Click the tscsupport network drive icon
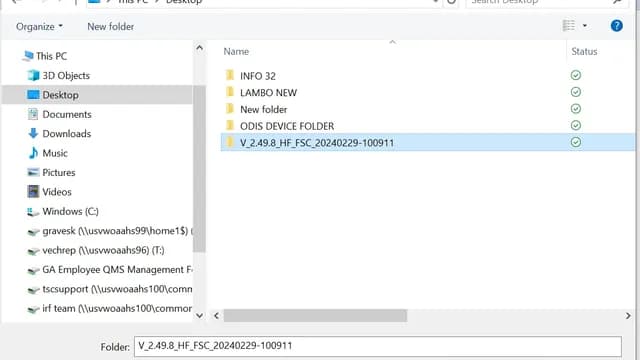This screenshot has height=360, width=640. click(x=33, y=290)
